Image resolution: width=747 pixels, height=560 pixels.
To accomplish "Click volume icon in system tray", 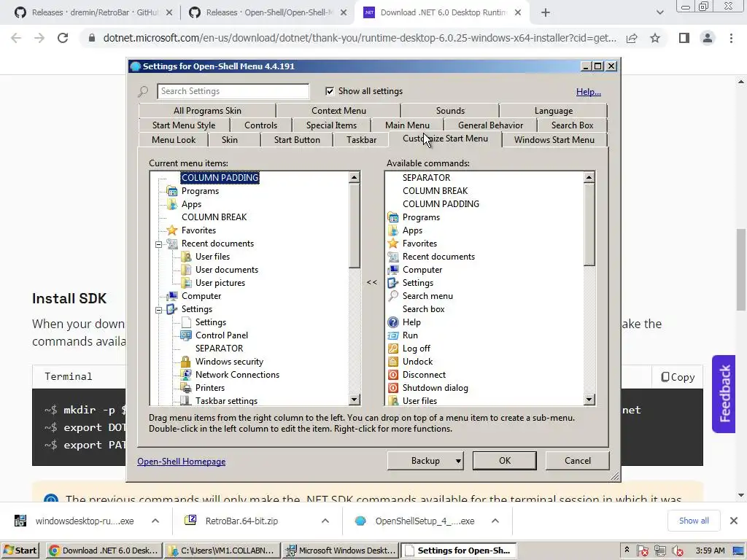I will (x=677, y=551).
